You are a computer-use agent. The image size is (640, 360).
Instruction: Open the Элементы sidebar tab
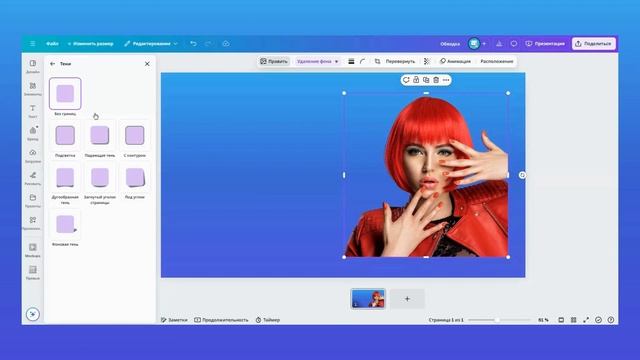pos(33,89)
